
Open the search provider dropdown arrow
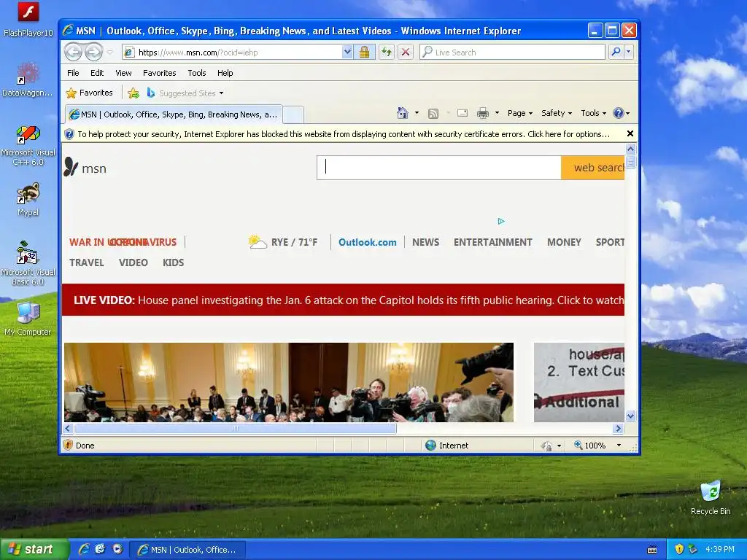[x=629, y=52]
